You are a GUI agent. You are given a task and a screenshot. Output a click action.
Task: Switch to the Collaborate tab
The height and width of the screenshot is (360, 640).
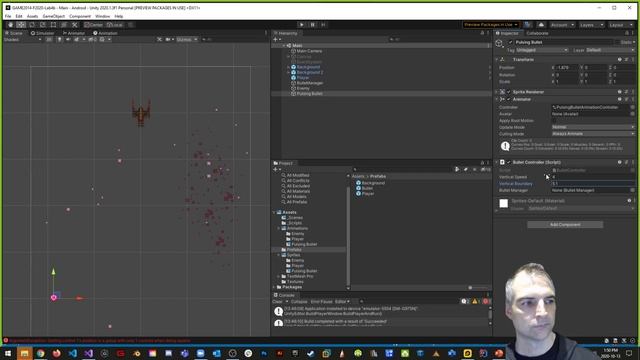(x=537, y=33)
